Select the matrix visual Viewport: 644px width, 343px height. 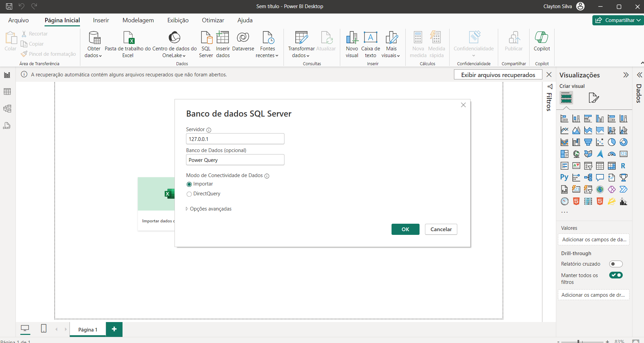612,166
